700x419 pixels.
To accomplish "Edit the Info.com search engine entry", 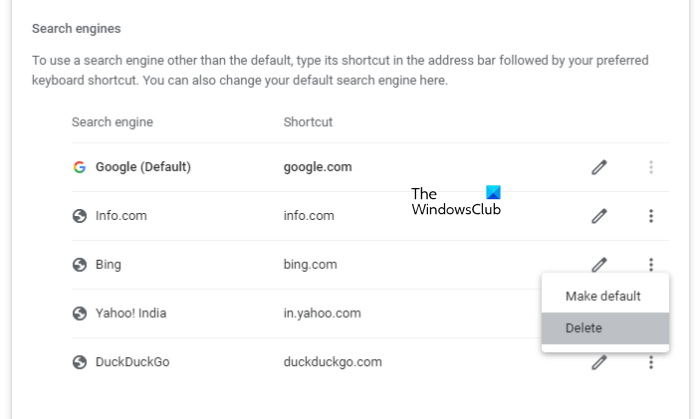I will (599, 216).
